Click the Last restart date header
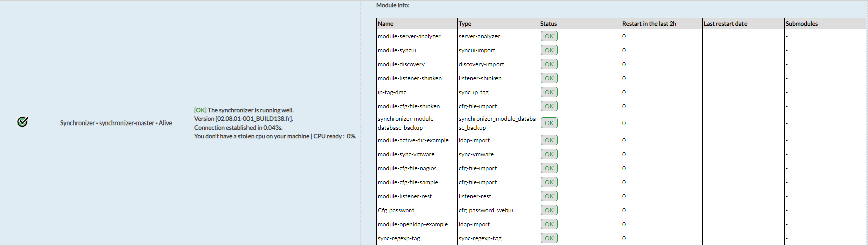Viewport: 868px width, 246px height. click(725, 24)
